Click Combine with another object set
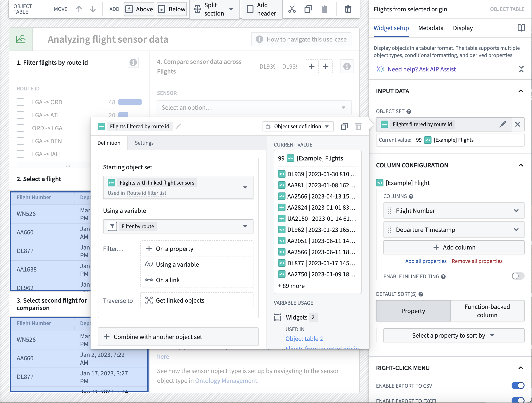 178,337
